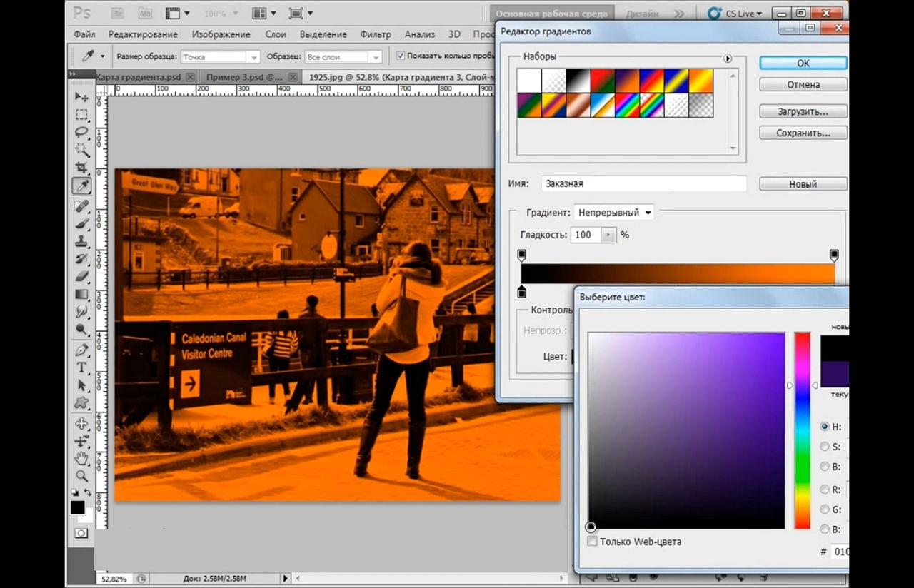The height and width of the screenshot is (588, 914).
Task: Open the eyedropper tool preset picker arrow
Action: pyautogui.click(x=102, y=56)
